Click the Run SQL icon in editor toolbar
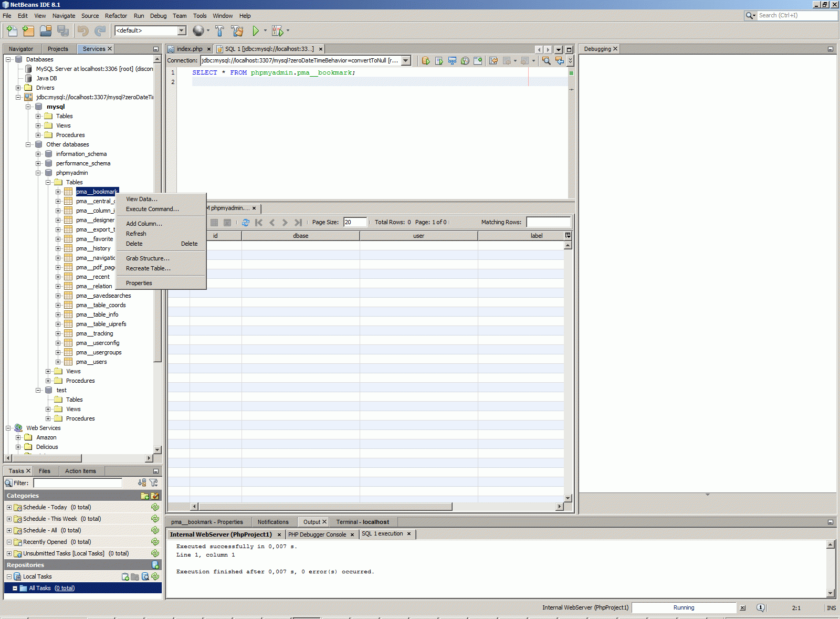The width and height of the screenshot is (840, 619). tap(426, 61)
